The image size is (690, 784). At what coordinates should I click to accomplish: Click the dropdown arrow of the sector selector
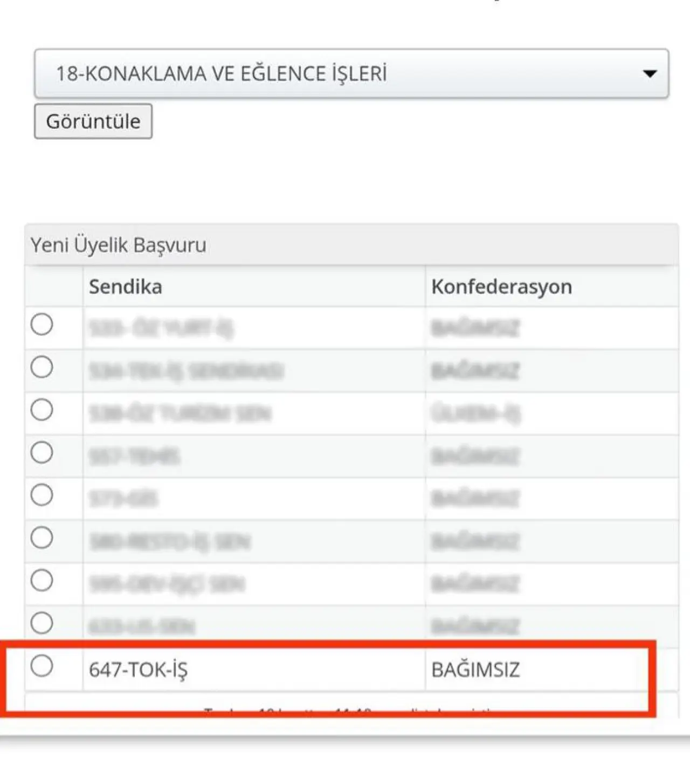tap(650, 73)
